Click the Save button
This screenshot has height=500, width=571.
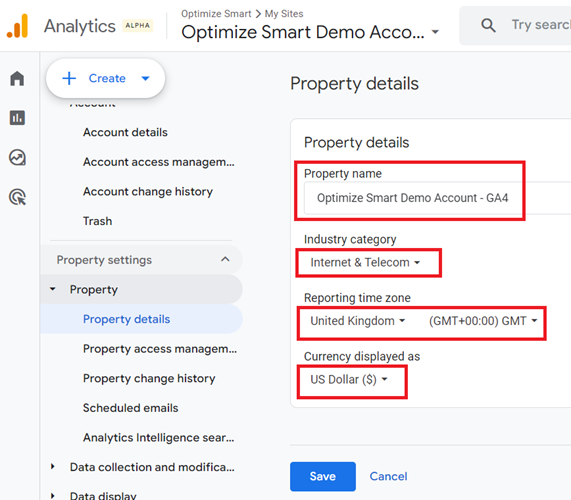323,476
